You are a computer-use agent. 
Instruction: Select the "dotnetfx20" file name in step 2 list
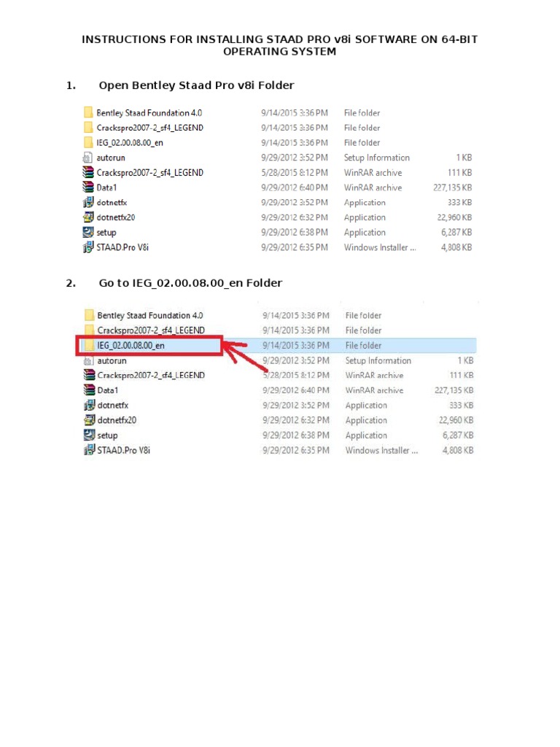tap(117, 420)
